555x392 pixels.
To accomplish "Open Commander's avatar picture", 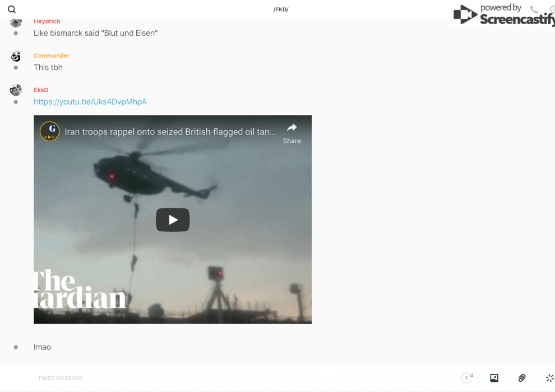I will 16,56.
